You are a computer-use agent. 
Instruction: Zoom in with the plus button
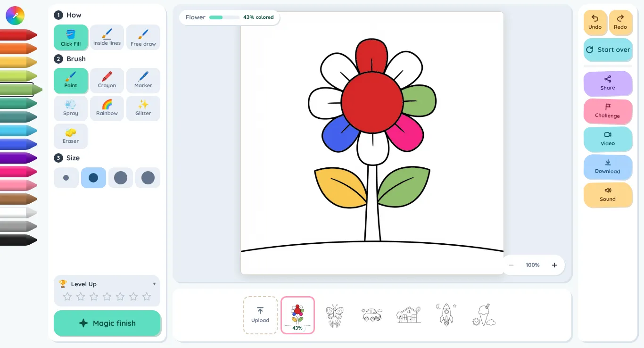554,265
